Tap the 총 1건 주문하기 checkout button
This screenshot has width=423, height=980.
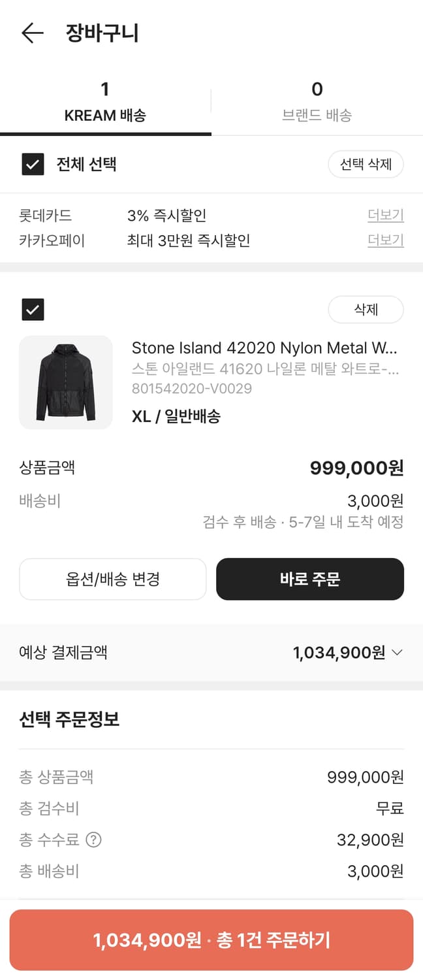211,941
